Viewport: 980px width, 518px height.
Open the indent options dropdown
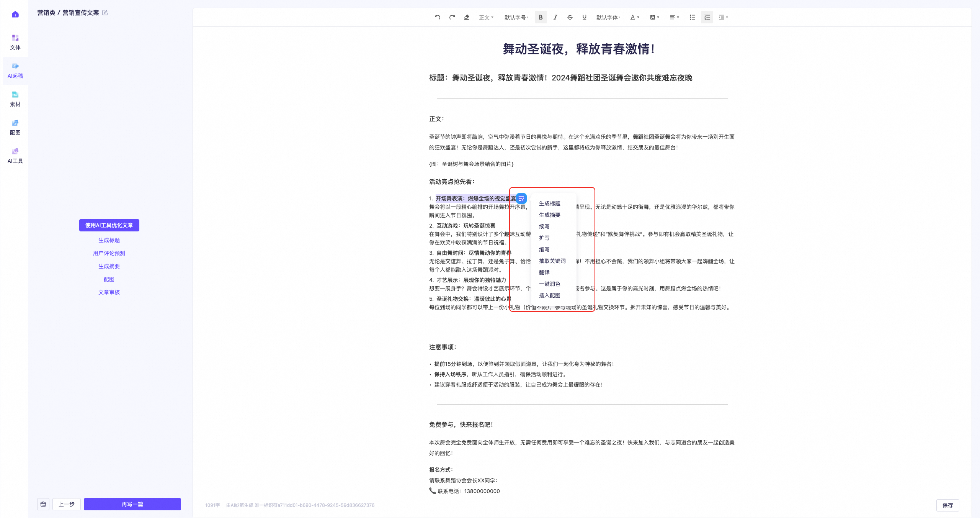tap(723, 17)
